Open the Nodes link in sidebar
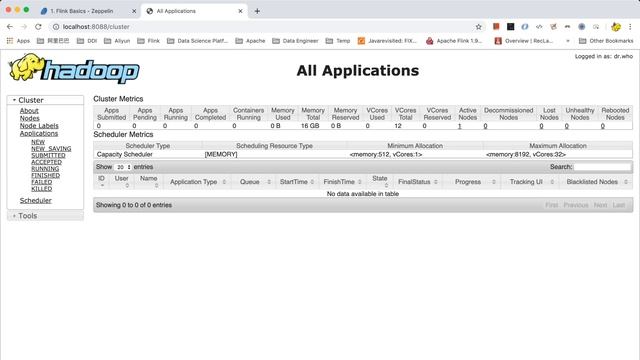The image size is (640, 360). tap(30, 118)
